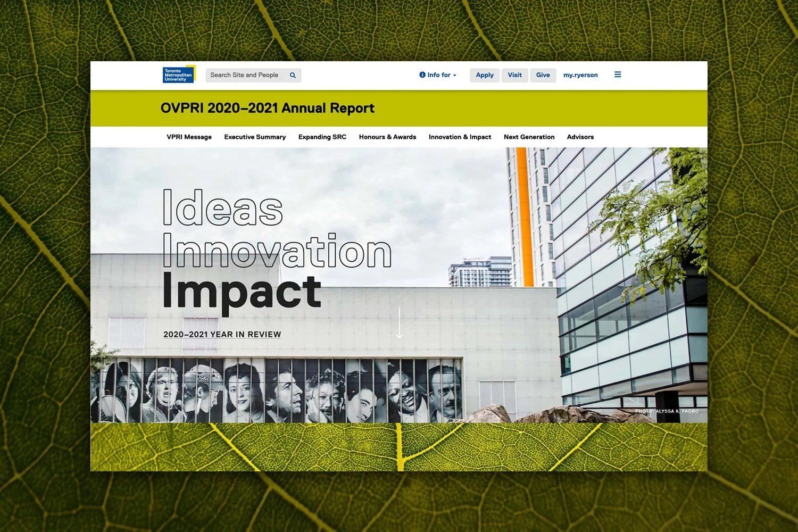The image size is (798, 532).
Task: Click the 2020–2021 YEAR IN REVIEW text
Action: click(222, 335)
